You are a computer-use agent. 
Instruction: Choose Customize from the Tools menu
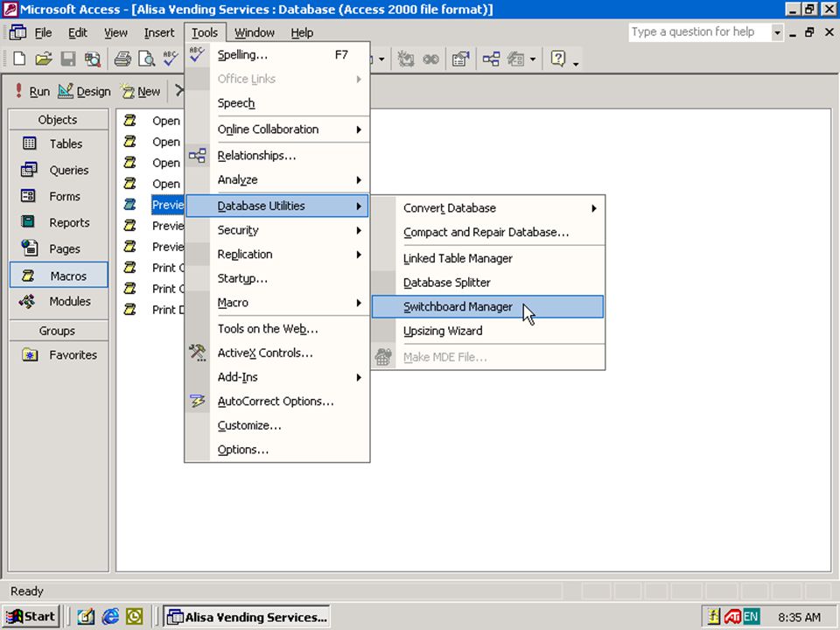click(x=277, y=425)
